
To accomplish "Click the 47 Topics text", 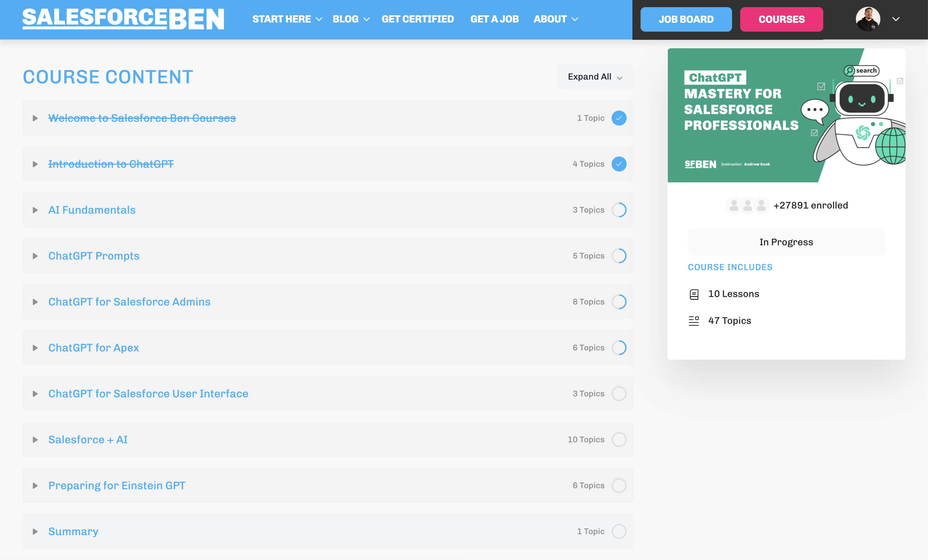I will [730, 321].
